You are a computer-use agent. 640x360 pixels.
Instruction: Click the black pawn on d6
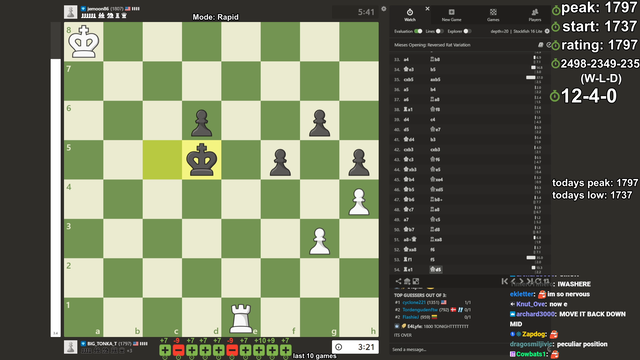[202, 122]
